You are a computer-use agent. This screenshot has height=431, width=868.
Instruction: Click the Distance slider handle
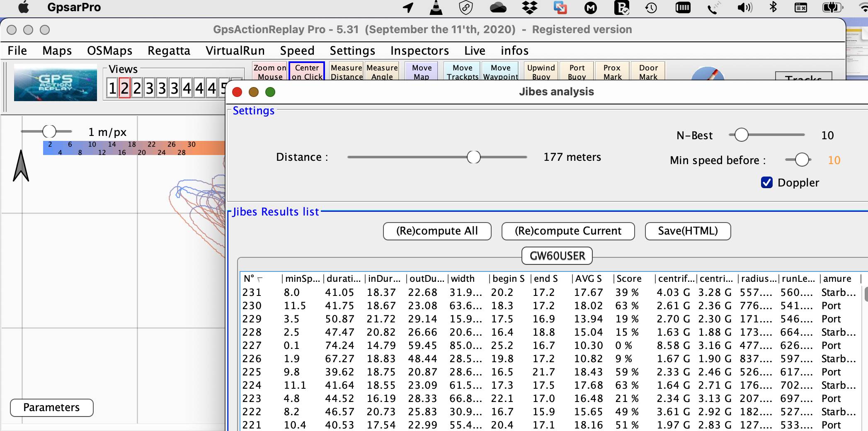[x=473, y=157]
